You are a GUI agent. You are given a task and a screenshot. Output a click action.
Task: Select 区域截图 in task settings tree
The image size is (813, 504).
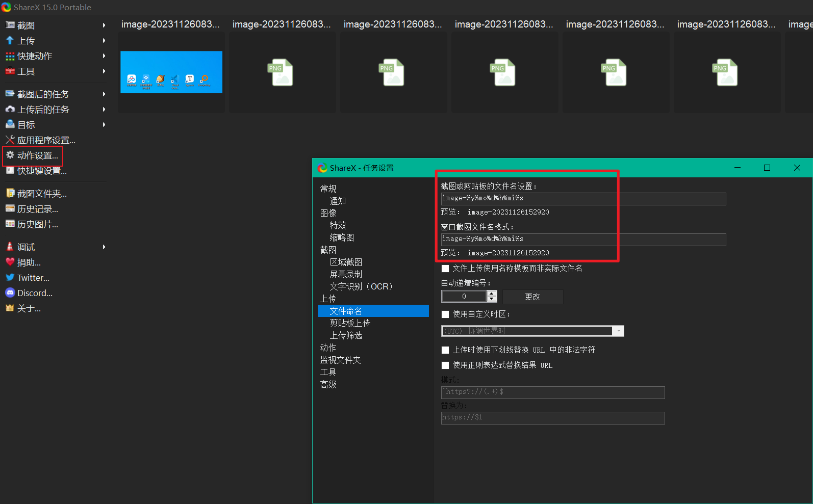(x=346, y=262)
